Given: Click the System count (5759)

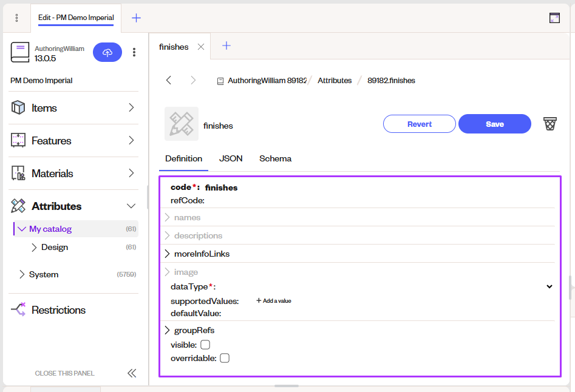Looking at the screenshot, I should (x=126, y=274).
